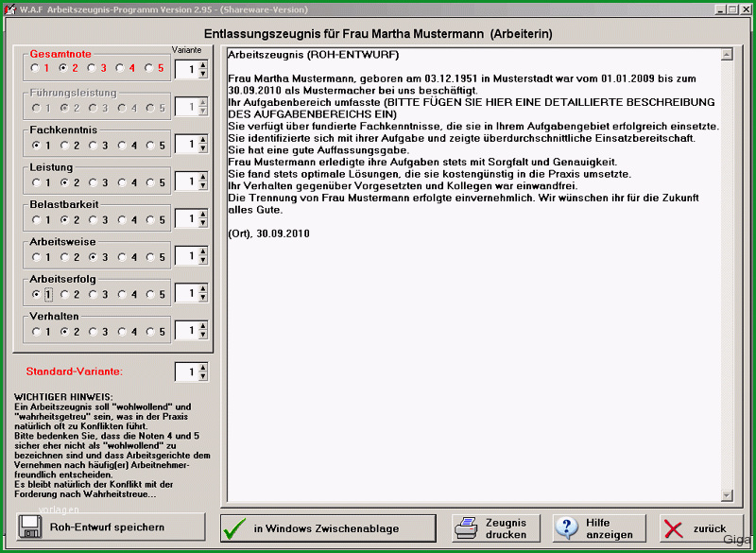Choose Leistung grade 1
Screen dimensions: 756x553
click(x=36, y=182)
